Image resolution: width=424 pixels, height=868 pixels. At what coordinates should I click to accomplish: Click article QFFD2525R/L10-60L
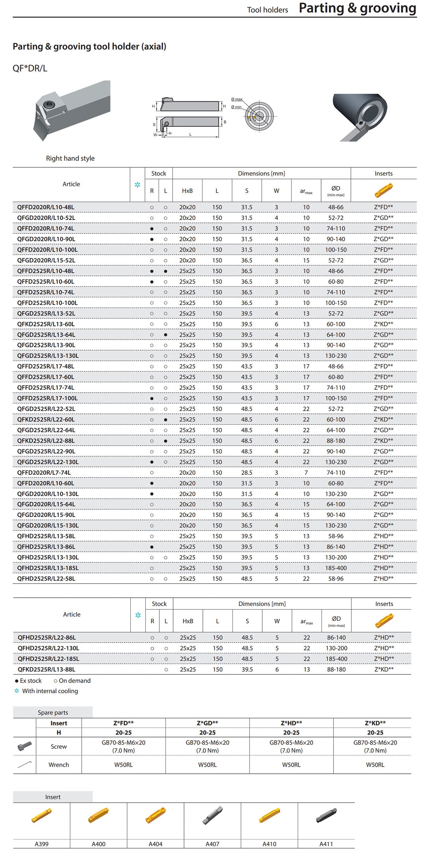(x=46, y=282)
